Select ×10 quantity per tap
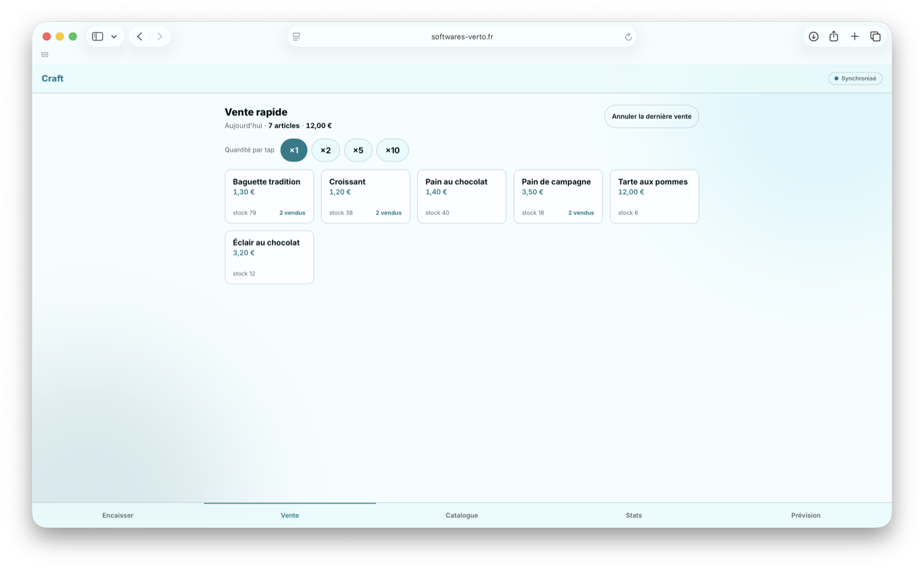Viewport: 924px width, 570px height. tap(393, 150)
